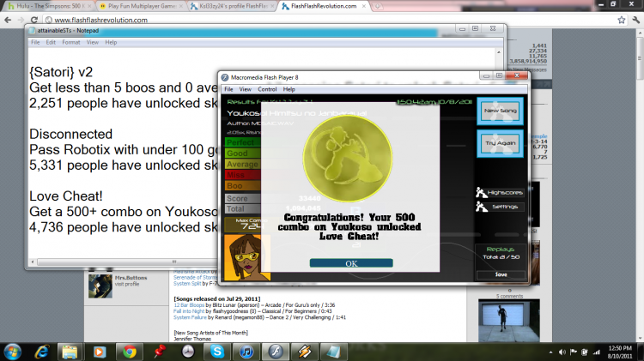Save the replay using Save button

(x=501, y=274)
